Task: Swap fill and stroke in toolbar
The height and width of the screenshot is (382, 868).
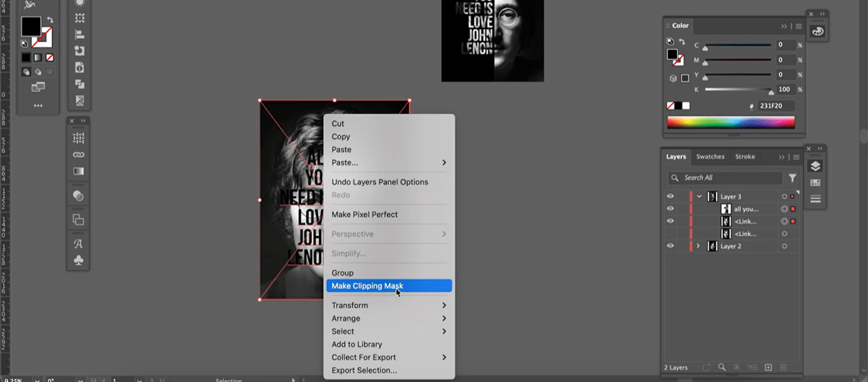Action: (x=50, y=20)
